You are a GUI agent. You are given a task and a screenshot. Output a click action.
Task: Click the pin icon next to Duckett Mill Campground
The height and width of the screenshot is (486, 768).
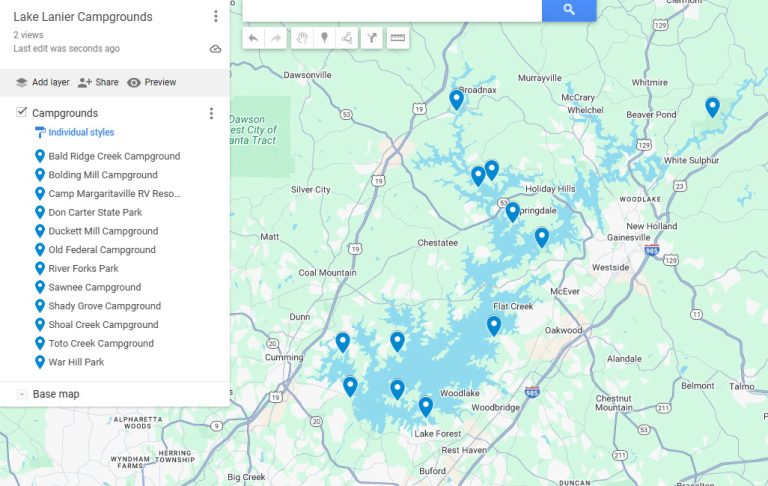click(40, 231)
